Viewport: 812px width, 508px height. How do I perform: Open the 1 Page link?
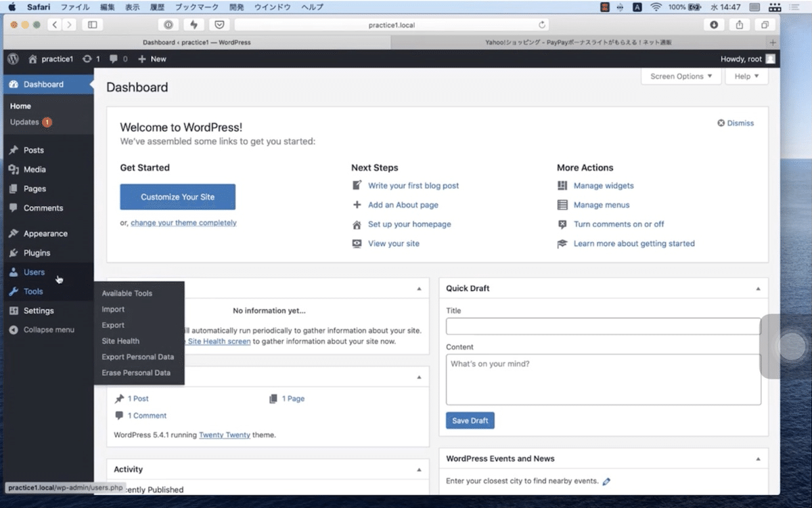click(293, 399)
